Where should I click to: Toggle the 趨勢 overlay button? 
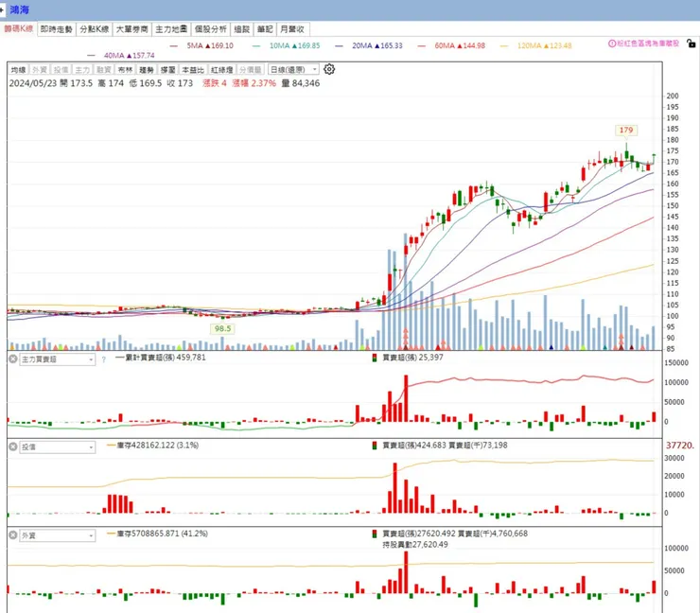[x=147, y=70]
